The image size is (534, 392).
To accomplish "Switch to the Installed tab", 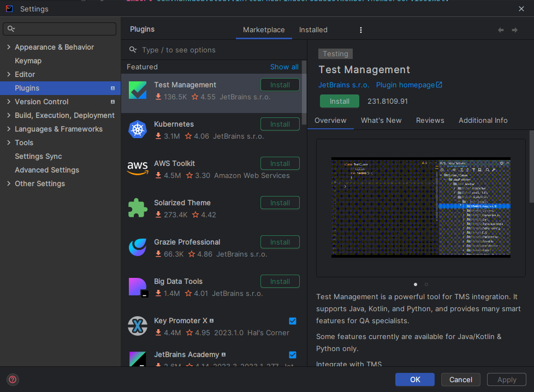I will 313,30.
